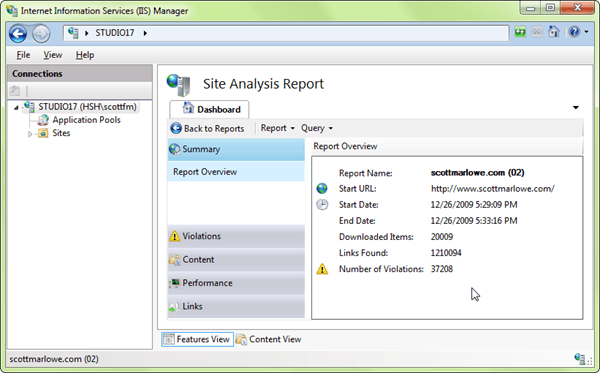Image resolution: width=600 pixels, height=373 pixels.
Task: Switch to Features View
Action: coord(197,339)
